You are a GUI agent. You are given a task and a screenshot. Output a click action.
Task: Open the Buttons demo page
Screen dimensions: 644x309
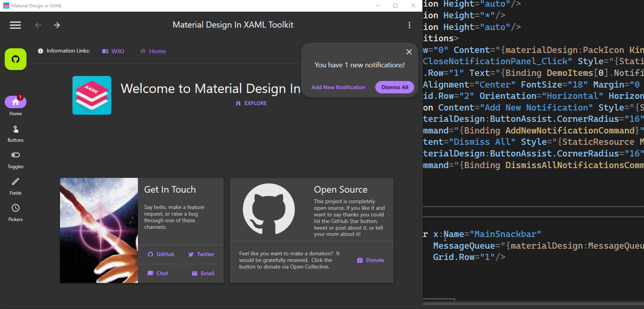16,133
